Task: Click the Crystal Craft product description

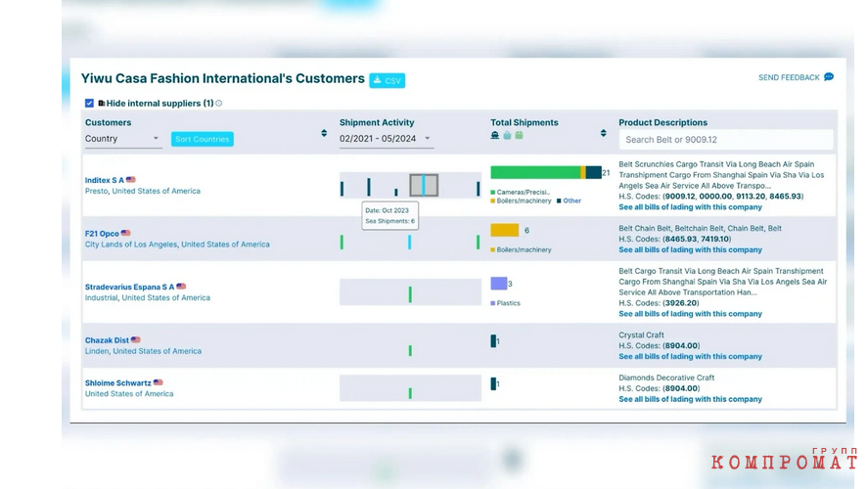Action: click(641, 334)
